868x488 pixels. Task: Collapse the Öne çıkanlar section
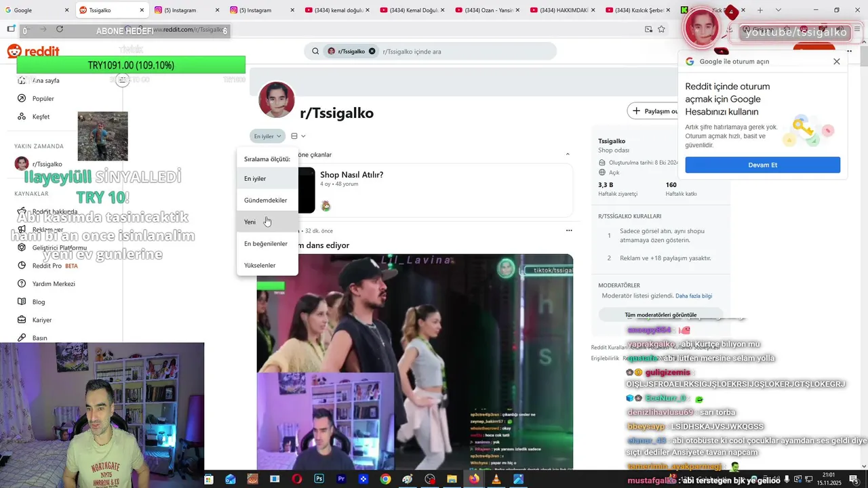tap(568, 155)
